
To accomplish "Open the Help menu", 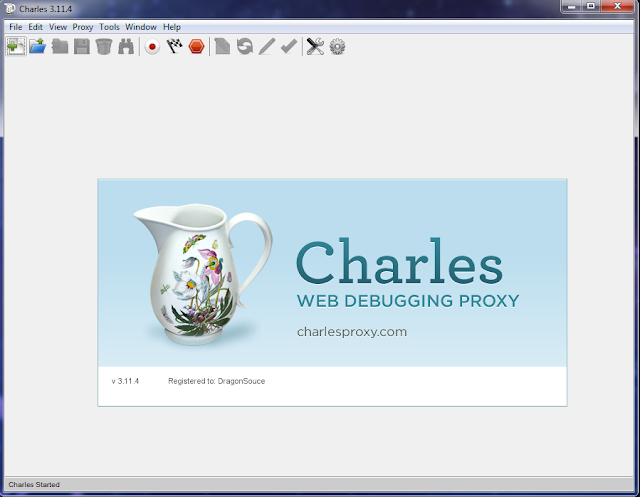I will [x=172, y=27].
